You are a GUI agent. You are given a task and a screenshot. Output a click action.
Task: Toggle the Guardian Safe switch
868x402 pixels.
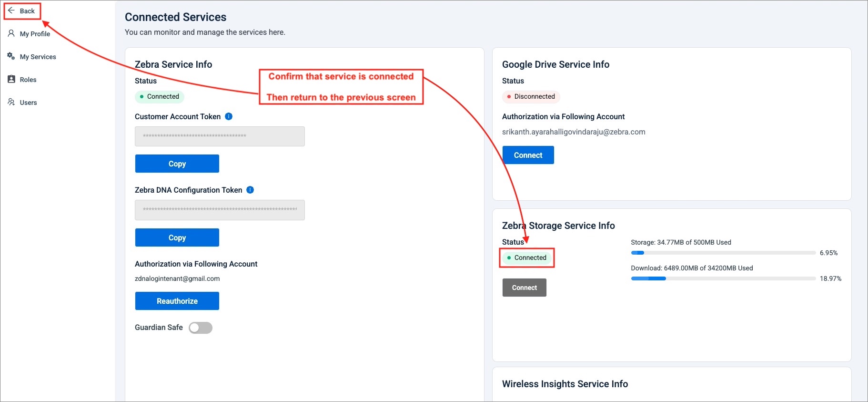200,328
